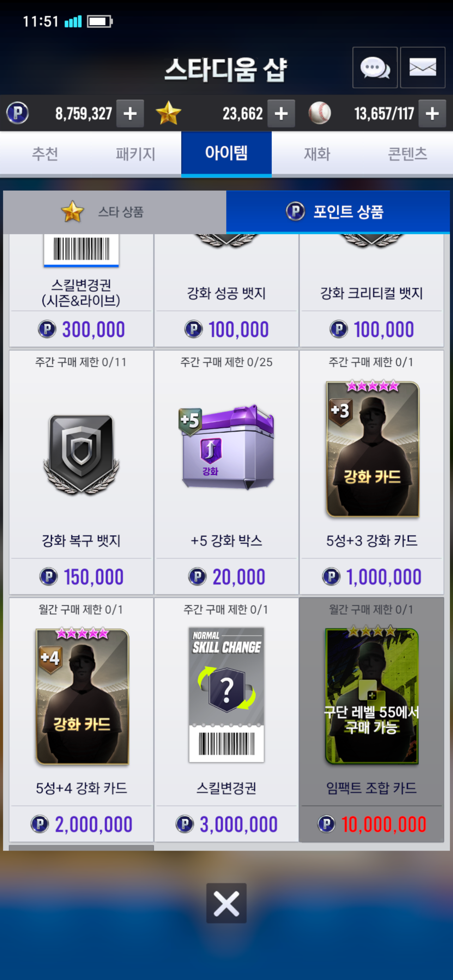
Task: Tap the NORMAL SKILL CHANGE ticket icon
Action: pyautogui.click(x=226, y=695)
